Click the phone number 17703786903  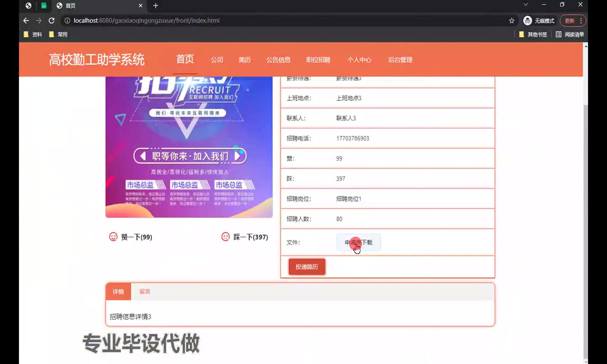[353, 138]
